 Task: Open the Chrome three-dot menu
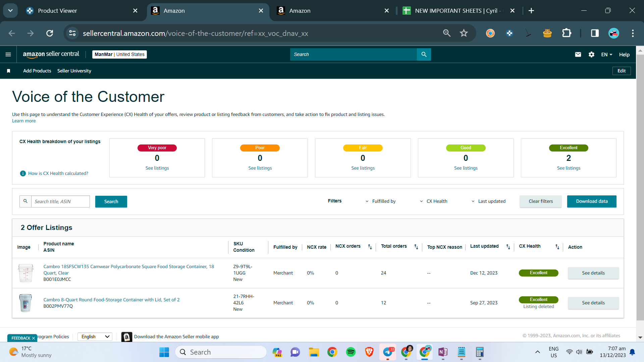pos(633,33)
